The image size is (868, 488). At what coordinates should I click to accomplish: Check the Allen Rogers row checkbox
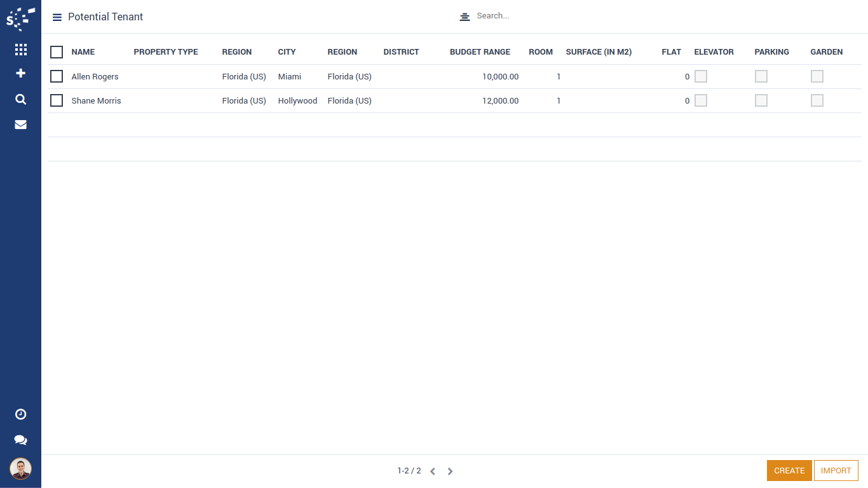pyautogui.click(x=57, y=76)
